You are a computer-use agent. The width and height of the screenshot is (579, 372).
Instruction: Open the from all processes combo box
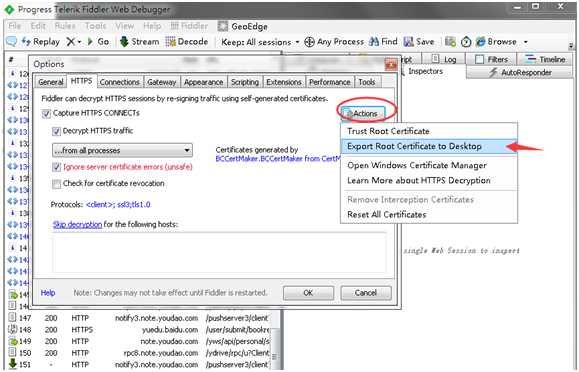(x=122, y=150)
